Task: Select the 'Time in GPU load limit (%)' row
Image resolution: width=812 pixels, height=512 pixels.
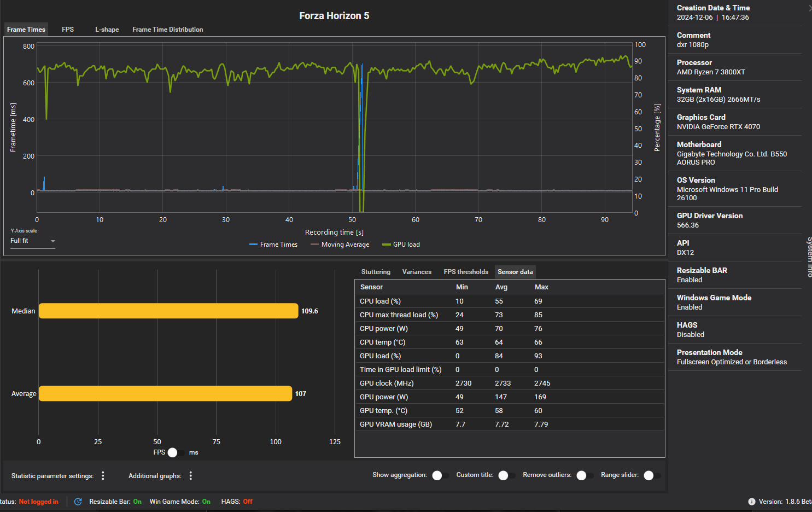Action: tap(510, 370)
